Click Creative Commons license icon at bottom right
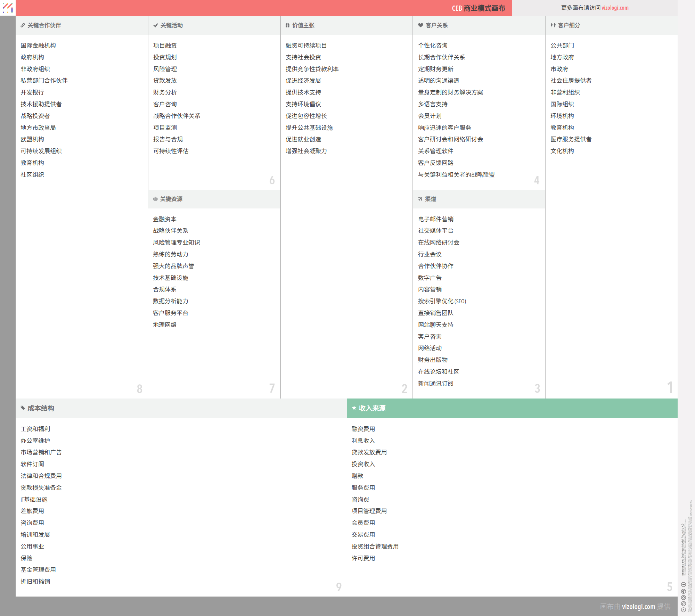The width and height of the screenshot is (695, 616). pos(683,609)
